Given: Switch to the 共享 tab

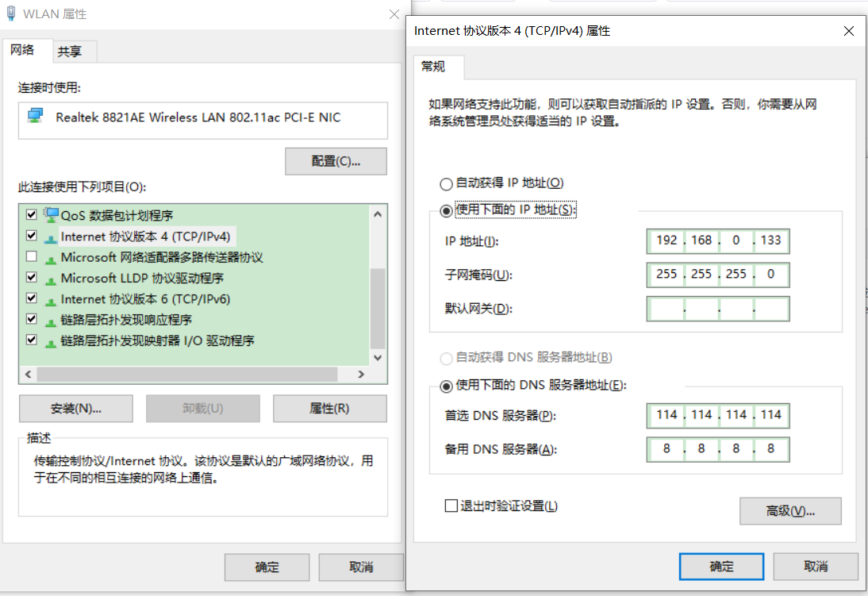Looking at the screenshot, I should [74, 51].
